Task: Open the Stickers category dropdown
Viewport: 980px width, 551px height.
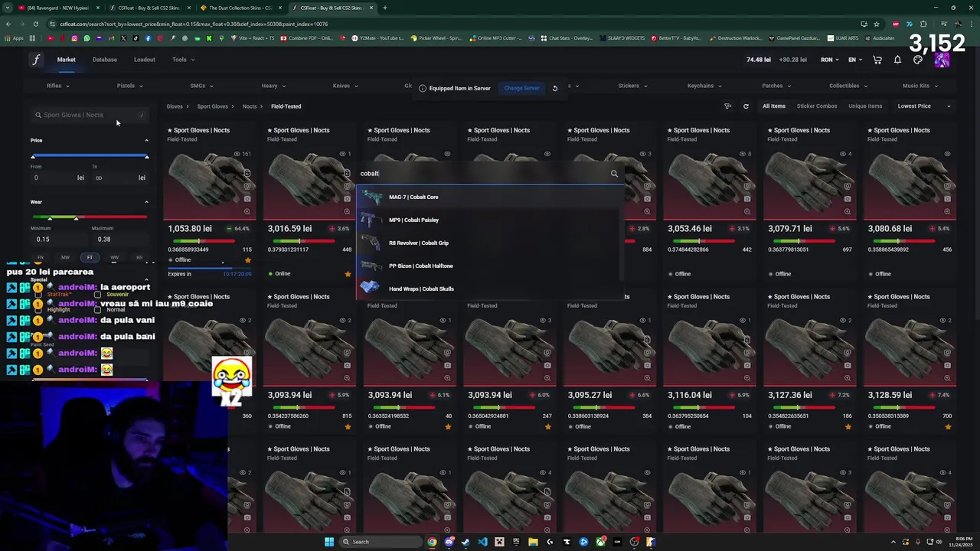Action: pyautogui.click(x=632, y=86)
